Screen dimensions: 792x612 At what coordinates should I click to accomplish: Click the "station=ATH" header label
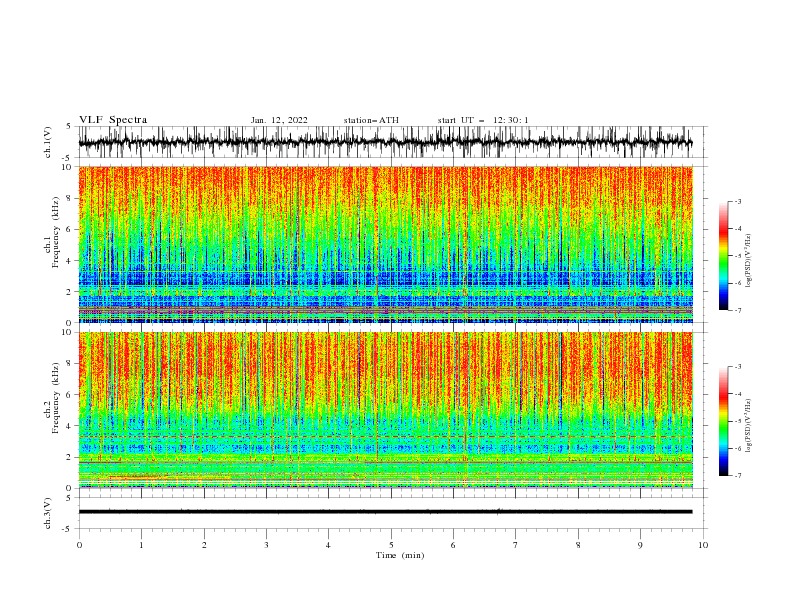371,120
